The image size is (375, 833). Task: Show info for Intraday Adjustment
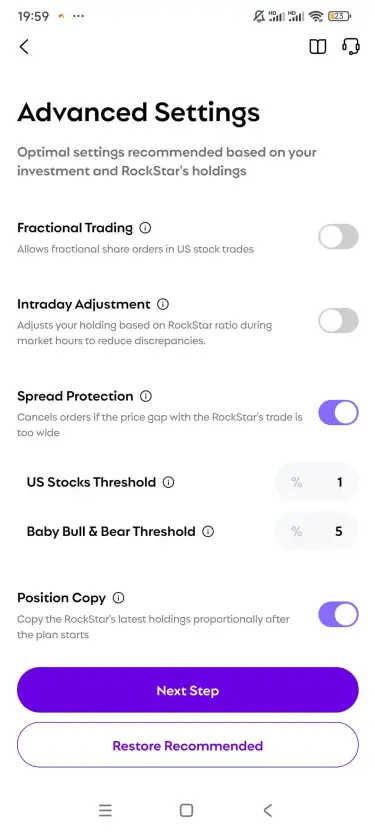163,304
